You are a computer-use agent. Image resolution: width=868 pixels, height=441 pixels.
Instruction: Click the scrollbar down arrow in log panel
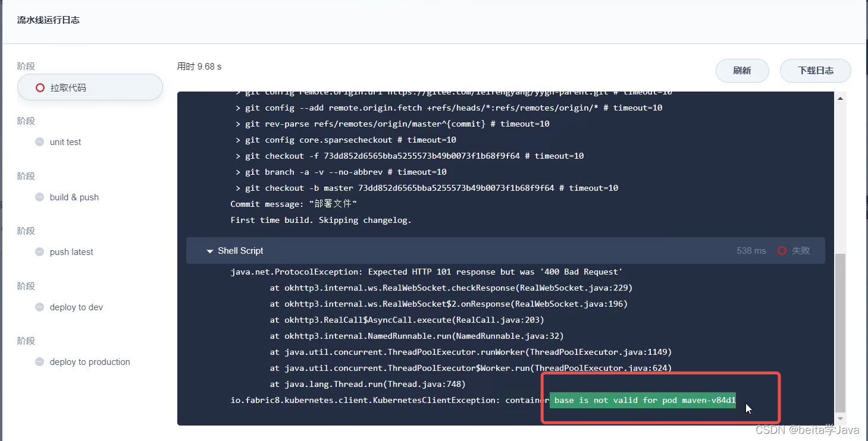840,419
